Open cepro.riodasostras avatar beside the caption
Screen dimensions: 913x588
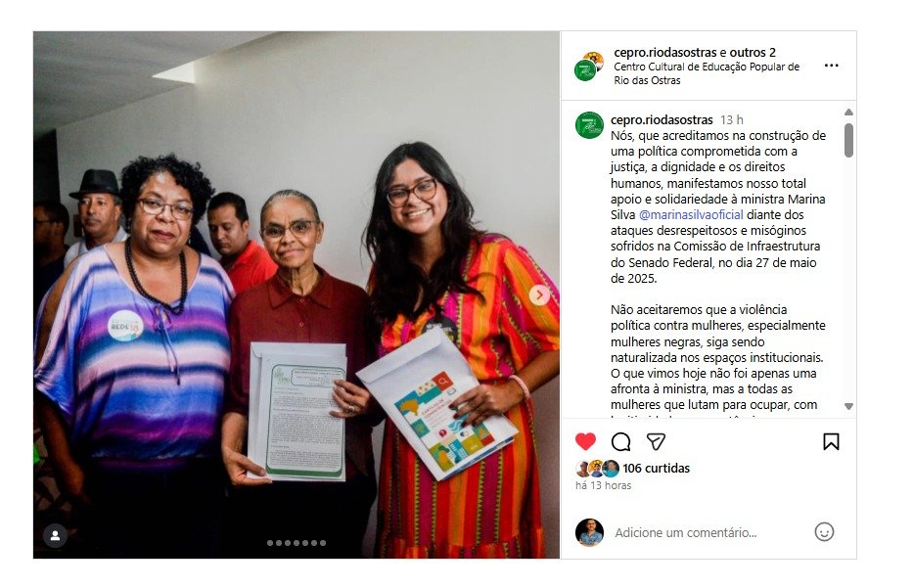tap(589, 125)
